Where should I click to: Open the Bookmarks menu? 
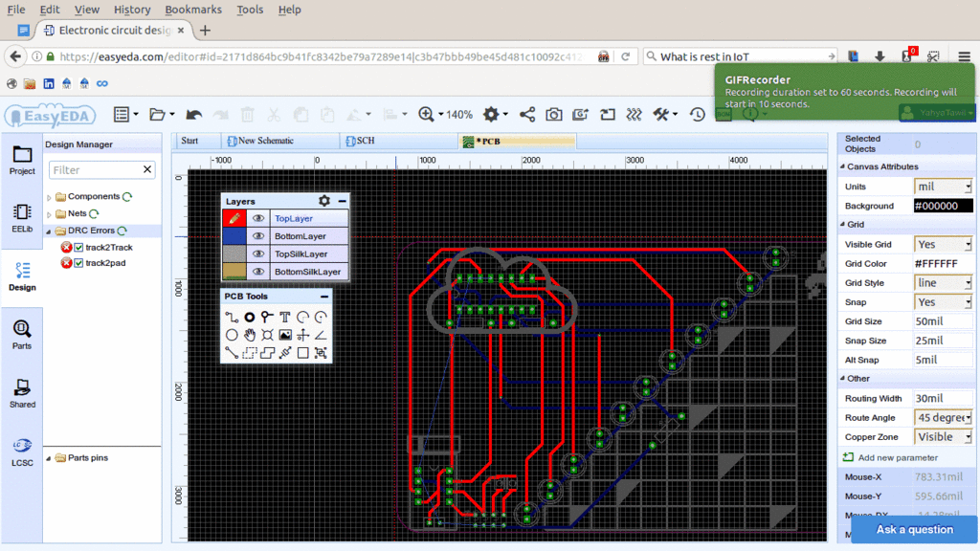coord(193,10)
